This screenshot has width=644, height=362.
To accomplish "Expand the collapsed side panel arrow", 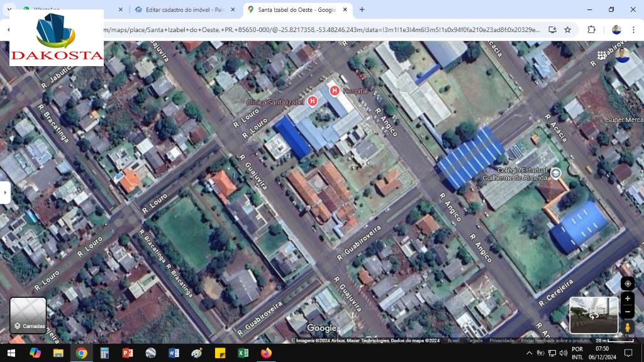I will click(5, 192).
